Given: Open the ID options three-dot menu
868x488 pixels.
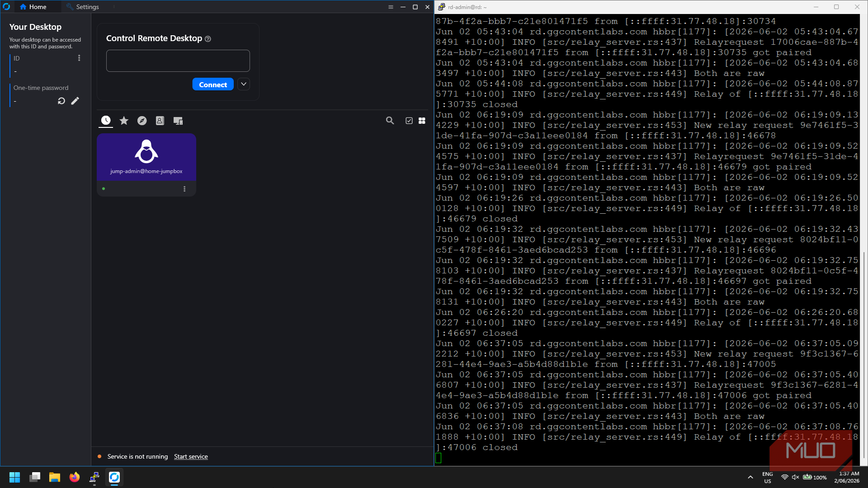Looking at the screenshot, I should coord(79,58).
